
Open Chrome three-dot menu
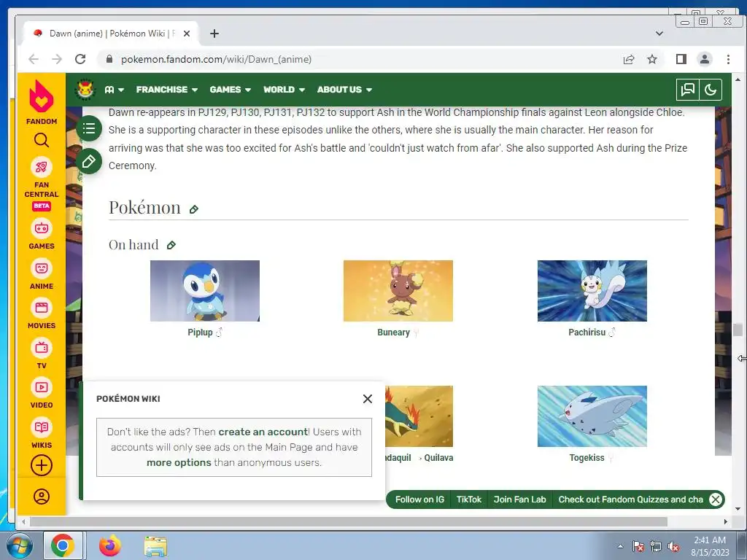(x=728, y=59)
